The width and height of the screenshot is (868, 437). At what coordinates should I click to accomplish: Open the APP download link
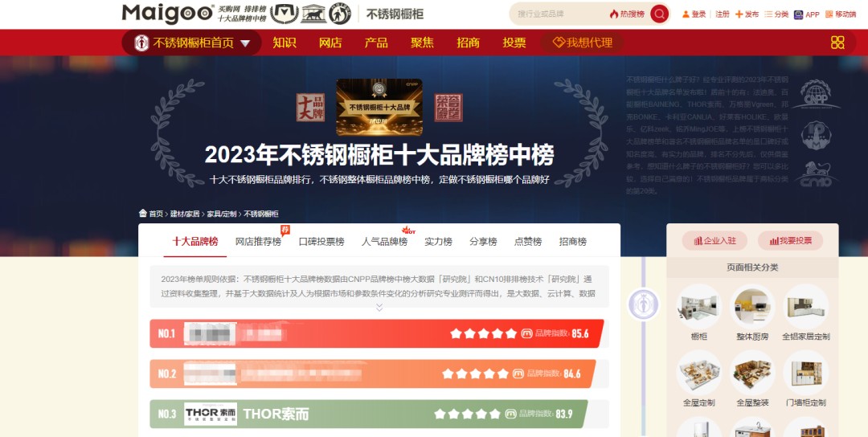coord(807,14)
